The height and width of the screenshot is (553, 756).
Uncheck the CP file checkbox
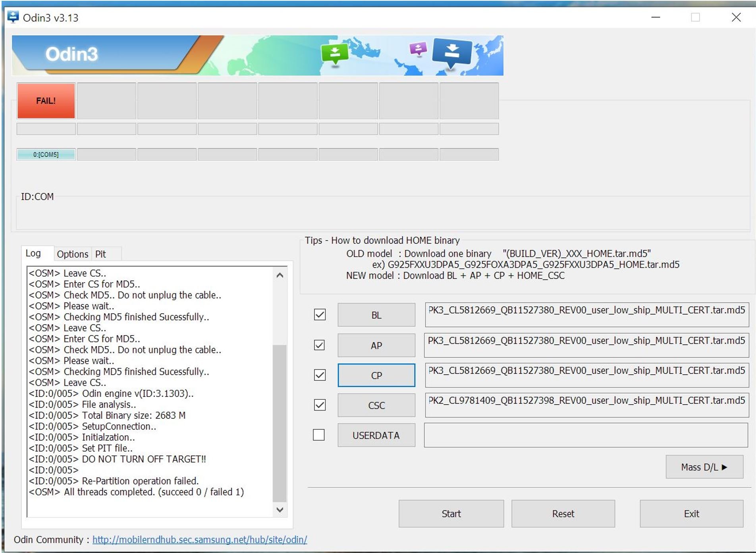click(x=320, y=375)
